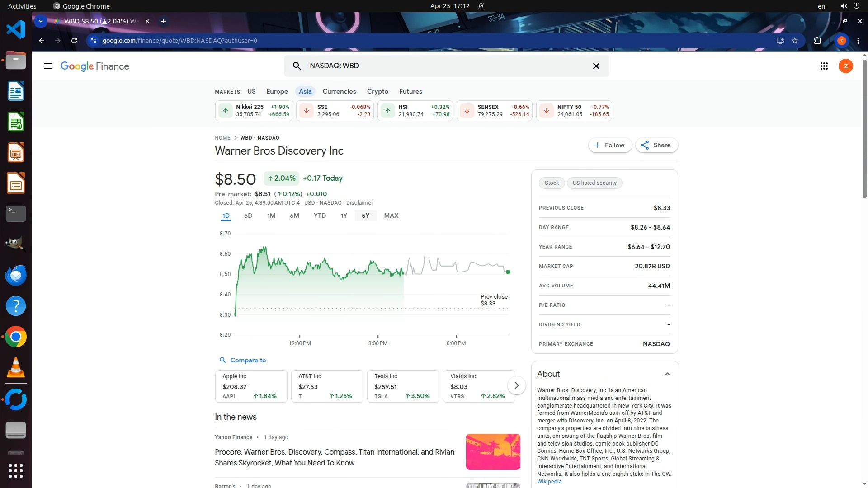Switch chart to 1M range
Image resolution: width=868 pixels, height=488 pixels.
coord(271,216)
